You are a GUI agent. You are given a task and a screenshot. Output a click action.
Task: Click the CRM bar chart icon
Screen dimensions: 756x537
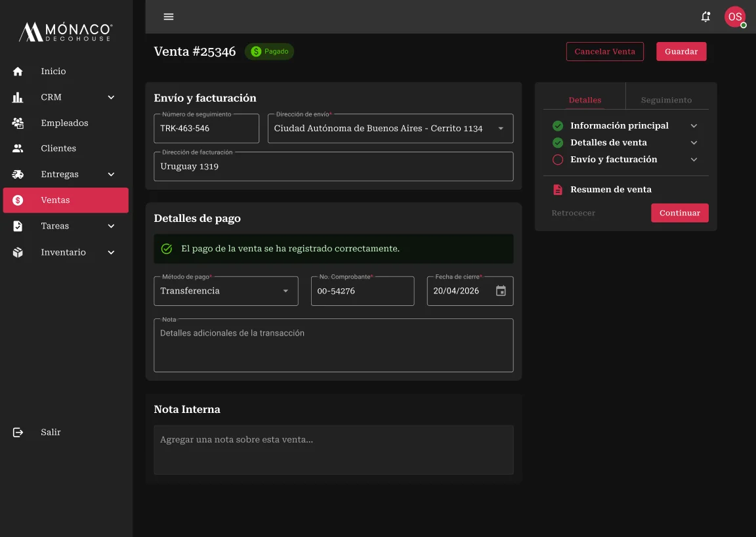pos(18,97)
